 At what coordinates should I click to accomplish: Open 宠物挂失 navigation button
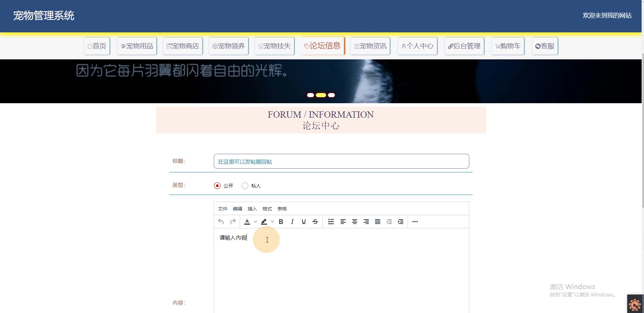pos(274,46)
